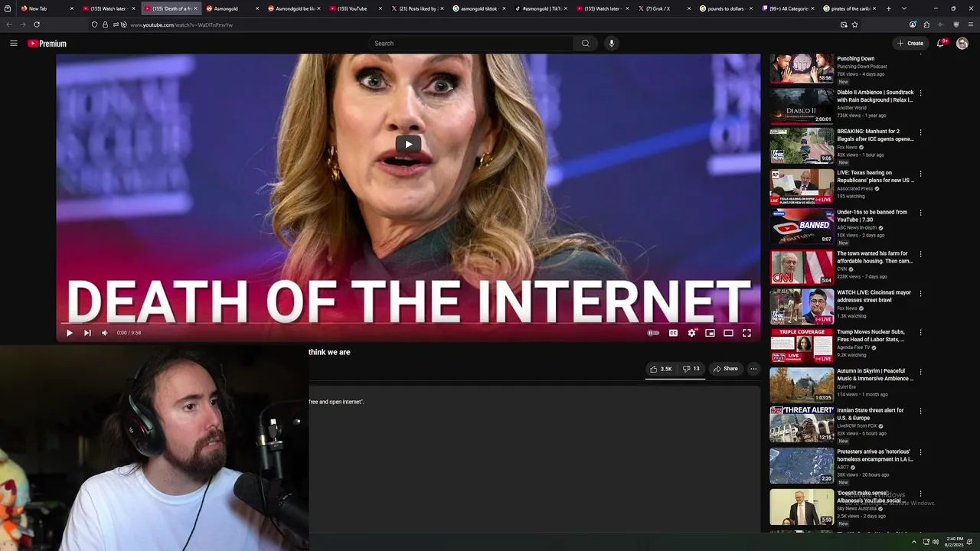The height and width of the screenshot is (551, 980).
Task: Bookmark this page with the star
Action: (854, 24)
